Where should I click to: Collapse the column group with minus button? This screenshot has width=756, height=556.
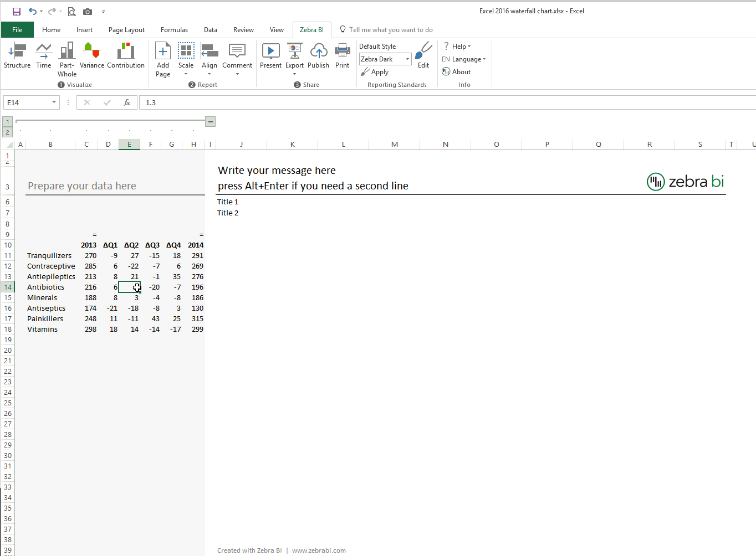(x=211, y=121)
